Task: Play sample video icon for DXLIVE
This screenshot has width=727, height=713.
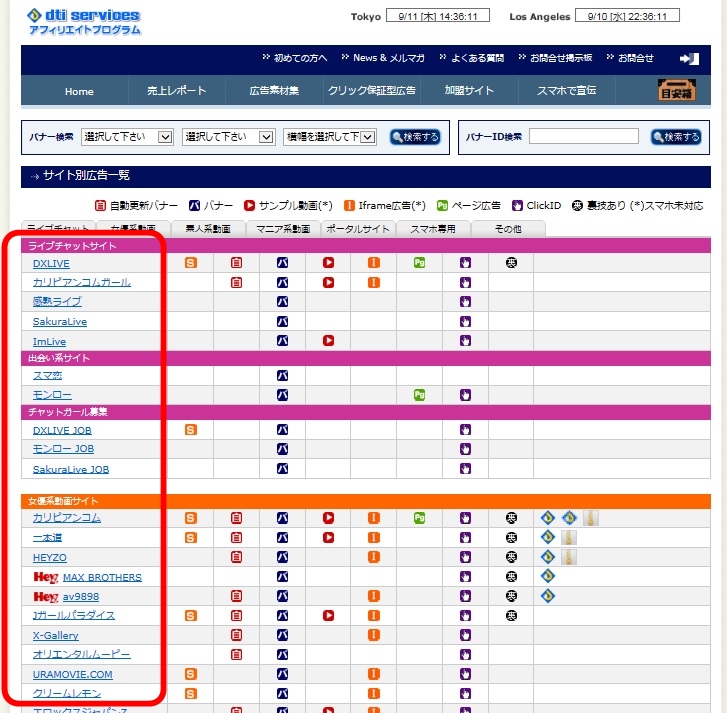Action: (328, 263)
